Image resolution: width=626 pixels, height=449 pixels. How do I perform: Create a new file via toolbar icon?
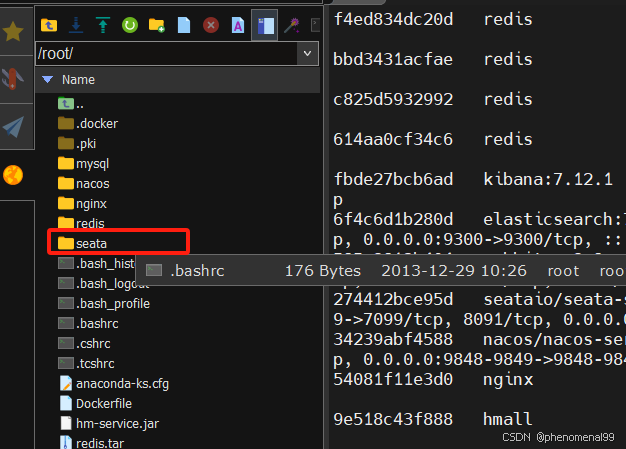pyautogui.click(x=184, y=26)
